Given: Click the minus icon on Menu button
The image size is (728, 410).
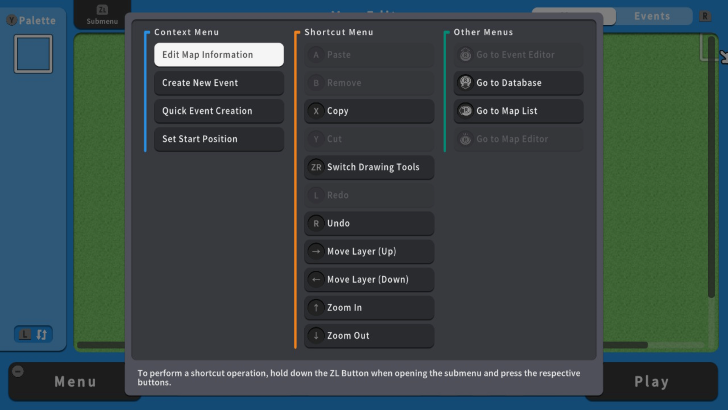Looking at the screenshot, I should [18, 371].
